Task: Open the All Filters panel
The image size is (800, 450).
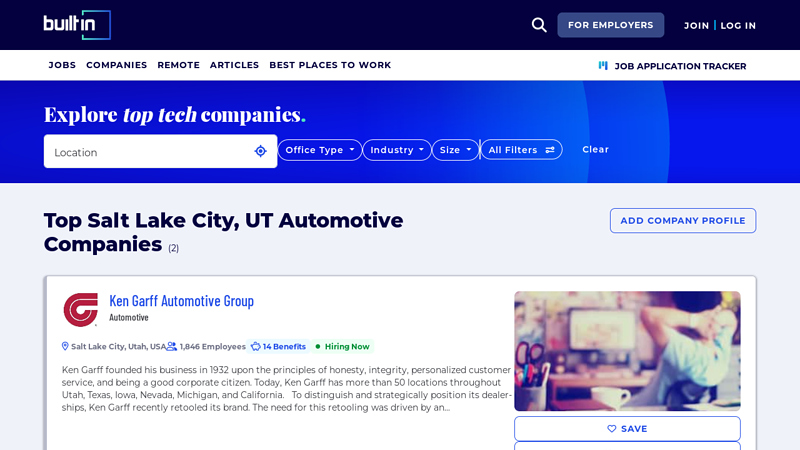Action: pyautogui.click(x=521, y=150)
